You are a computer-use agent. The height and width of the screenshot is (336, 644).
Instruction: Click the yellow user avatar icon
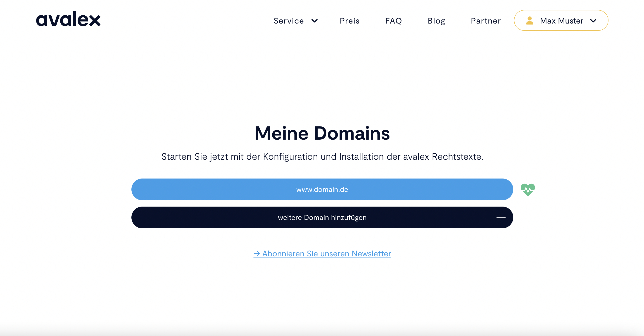(x=529, y=21)
